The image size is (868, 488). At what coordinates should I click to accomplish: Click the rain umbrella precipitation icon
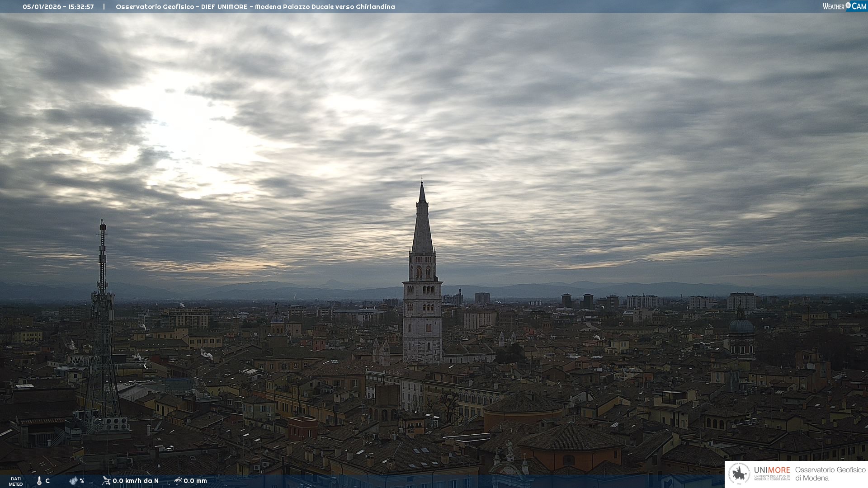pos(178,480)
